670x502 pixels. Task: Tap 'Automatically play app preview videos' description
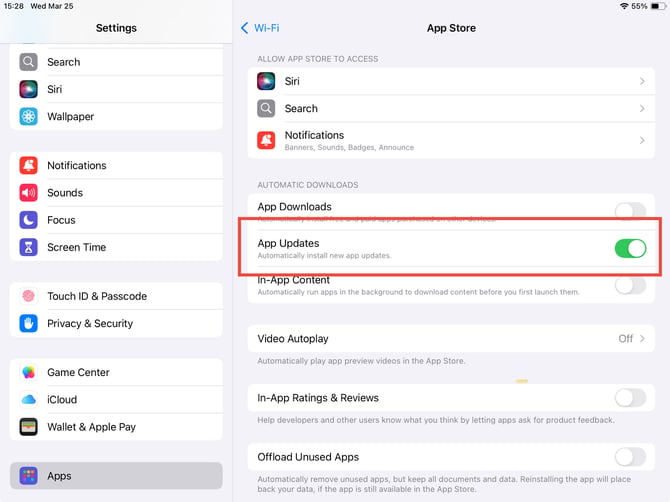(x=361, y=361)
